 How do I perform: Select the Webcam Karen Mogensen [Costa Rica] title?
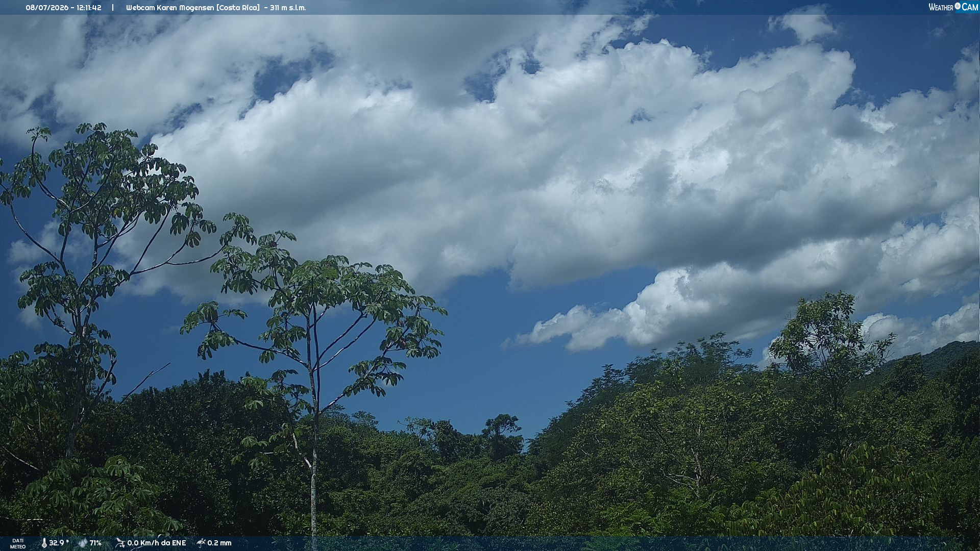coord(193,8)
